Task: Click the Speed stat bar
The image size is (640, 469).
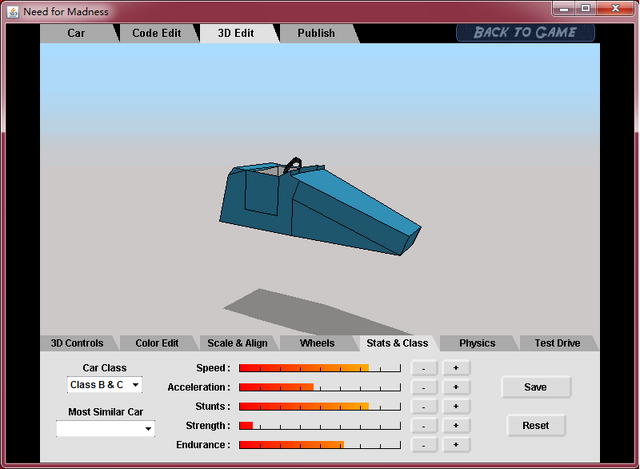Action: click(320, 368)
